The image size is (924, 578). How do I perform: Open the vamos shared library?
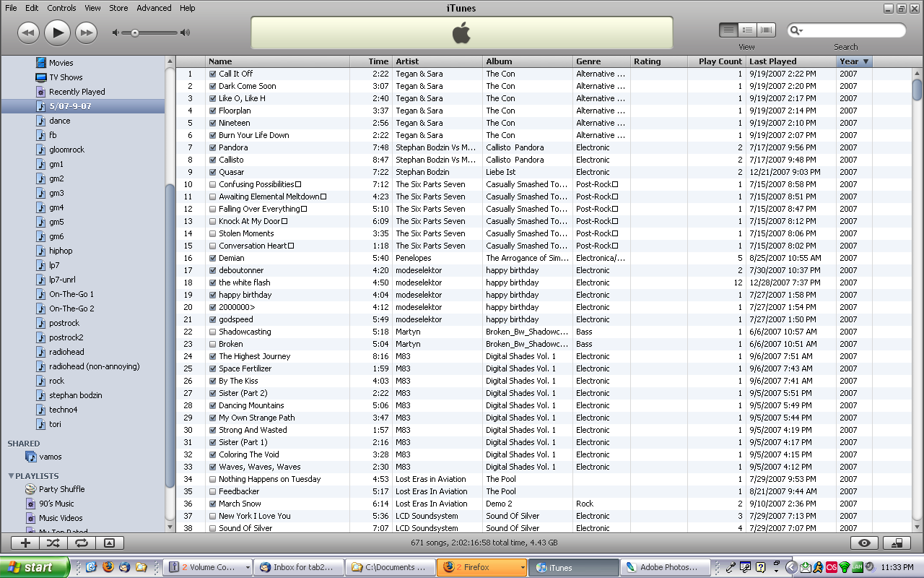tap(51, 457)
